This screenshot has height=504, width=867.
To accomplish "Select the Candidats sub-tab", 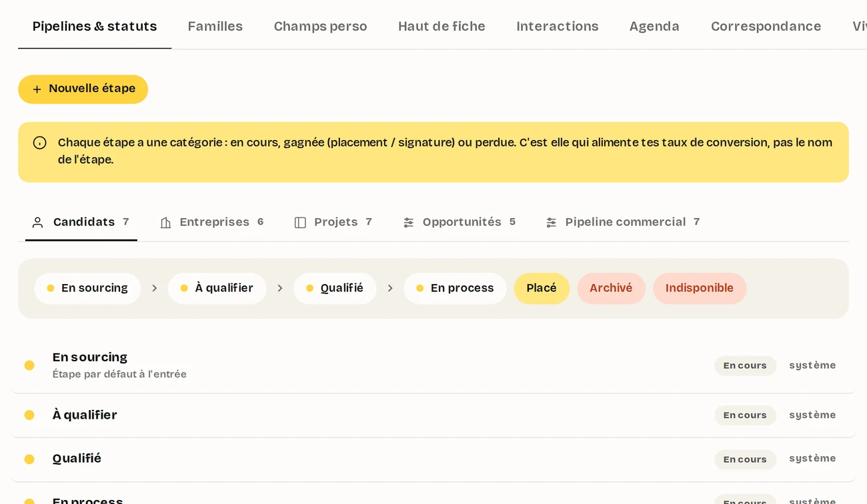I will click(81, 223).
